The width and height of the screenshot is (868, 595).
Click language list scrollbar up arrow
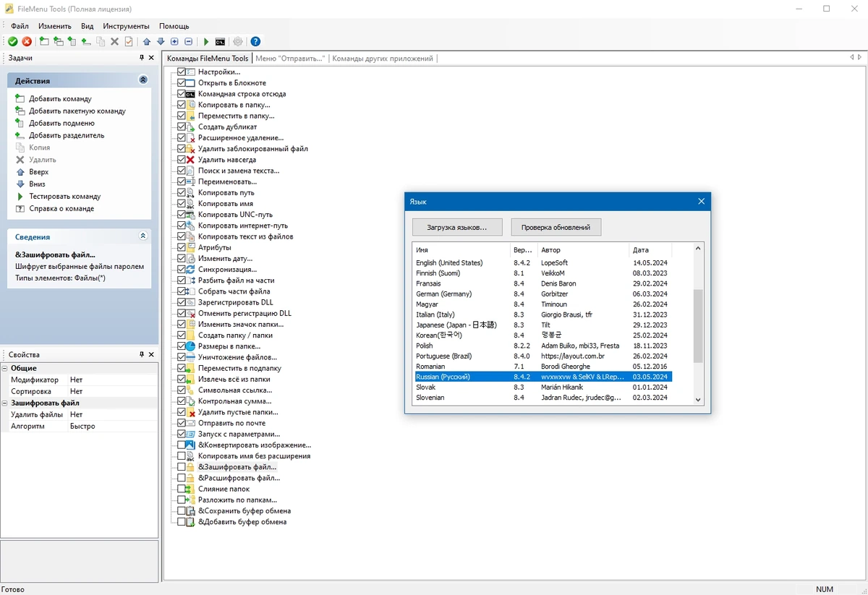coord(698,249)
